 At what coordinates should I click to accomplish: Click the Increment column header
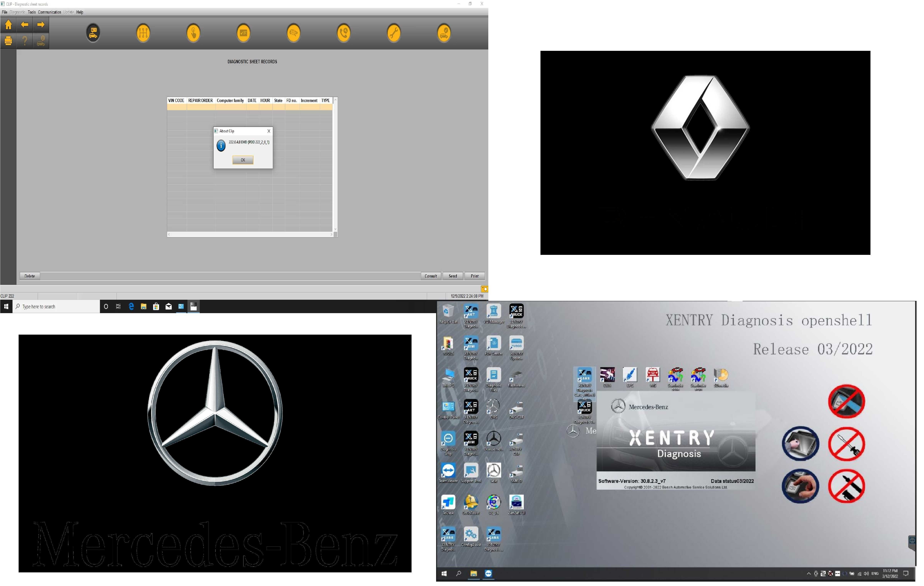[309, 101]
